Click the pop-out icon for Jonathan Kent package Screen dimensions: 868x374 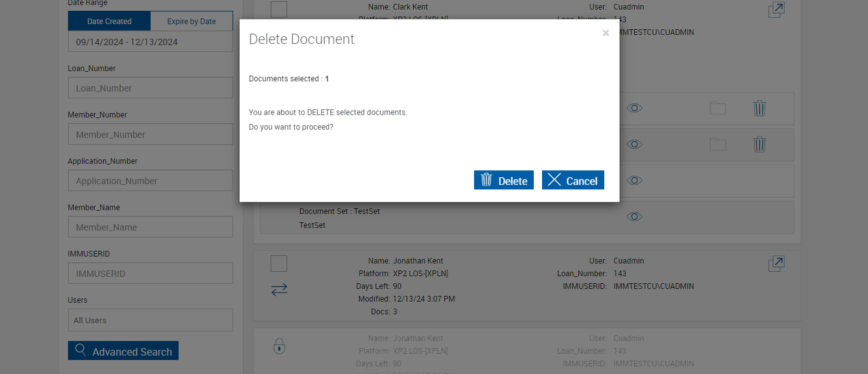(x=776, y=264)
